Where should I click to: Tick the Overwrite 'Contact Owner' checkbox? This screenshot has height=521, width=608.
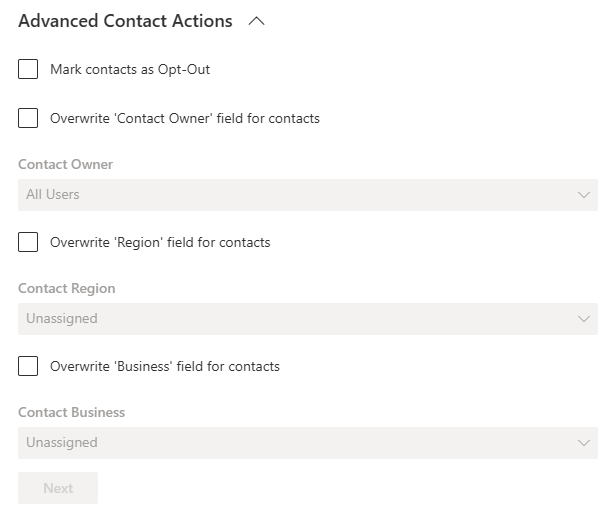coord(28,118)
